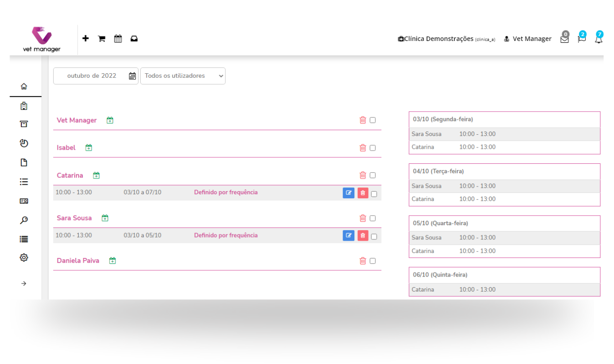Open the Todos os utilizadores dropdown
Image resolution: width=614 pixels, height=364 pixels.
(183, 76)
